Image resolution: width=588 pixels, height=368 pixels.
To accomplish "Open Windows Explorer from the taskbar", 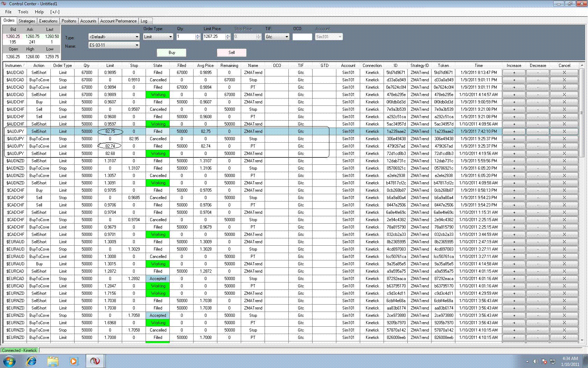I will [x=53, y=361].
